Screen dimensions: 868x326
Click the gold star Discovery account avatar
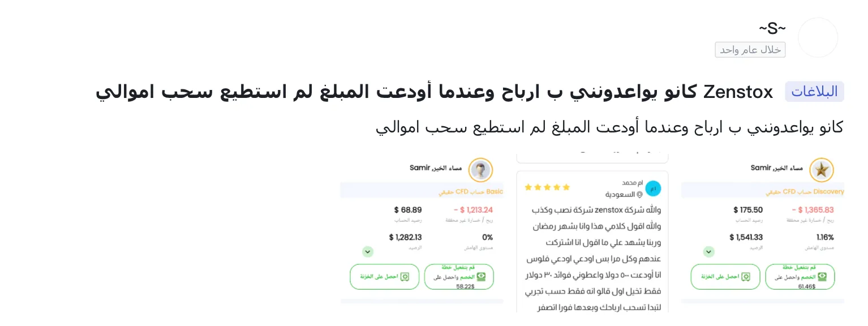point(822,170)
